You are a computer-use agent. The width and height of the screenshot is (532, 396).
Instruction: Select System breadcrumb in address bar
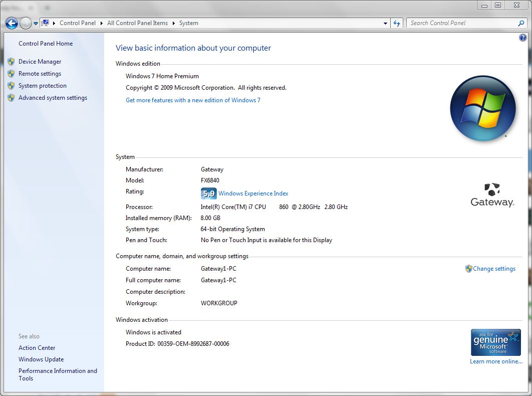pos(189,23)
